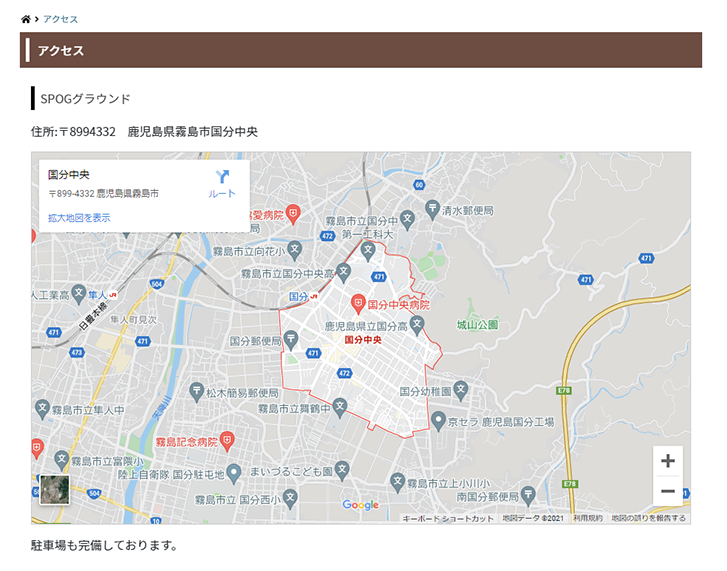This screenshot has width=727, height=571.
Task: Click the 国分 JR station label
Action: tap(298, 296)
